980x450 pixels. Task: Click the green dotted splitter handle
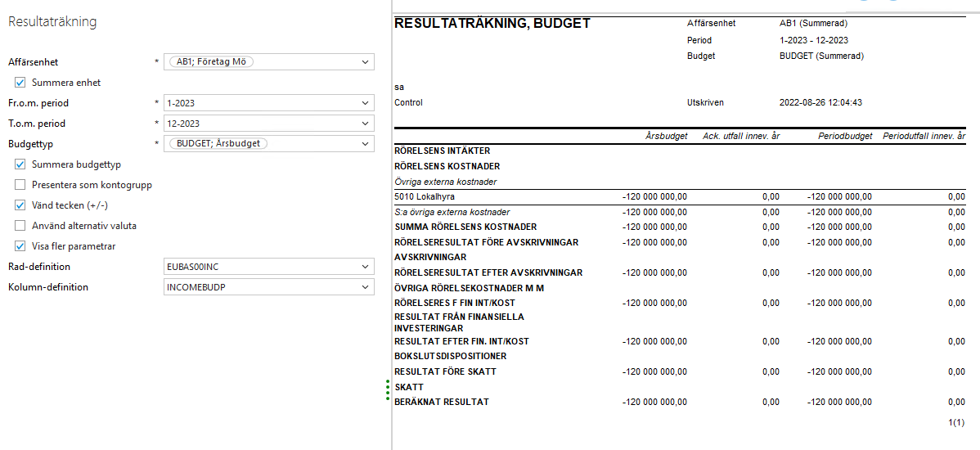tap(388, 390)
